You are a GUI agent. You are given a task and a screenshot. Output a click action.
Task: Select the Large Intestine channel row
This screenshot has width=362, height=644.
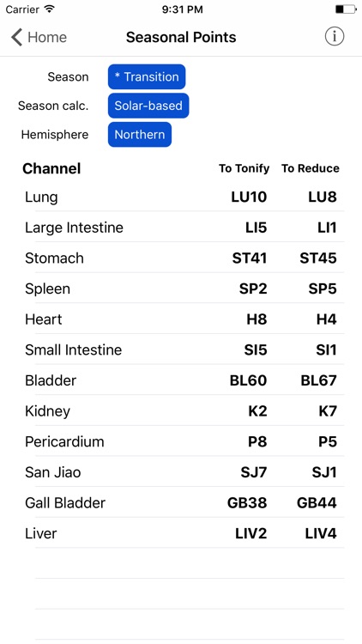click(x=181, y=228)
